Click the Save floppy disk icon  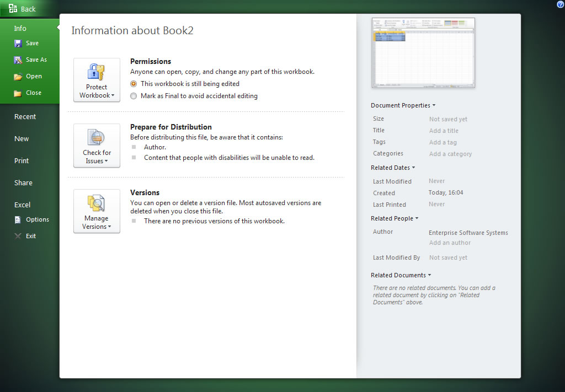click(18, 43)
